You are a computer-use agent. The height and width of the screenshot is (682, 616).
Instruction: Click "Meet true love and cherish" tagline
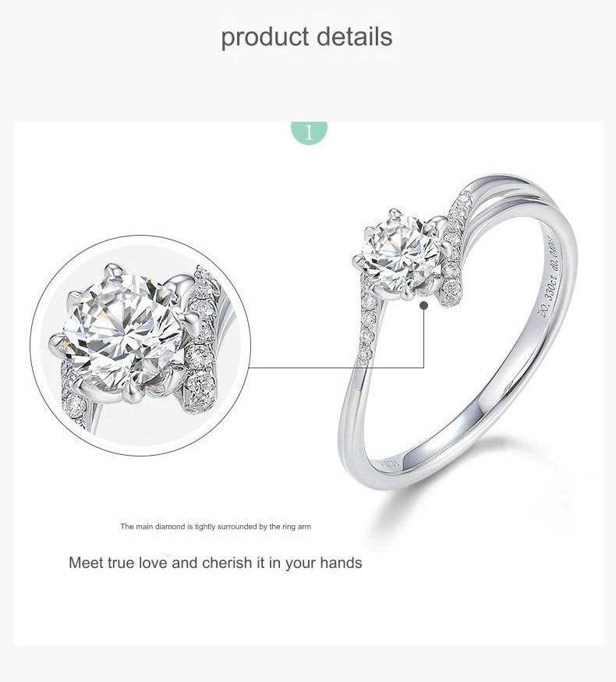(x=161, y=563)
